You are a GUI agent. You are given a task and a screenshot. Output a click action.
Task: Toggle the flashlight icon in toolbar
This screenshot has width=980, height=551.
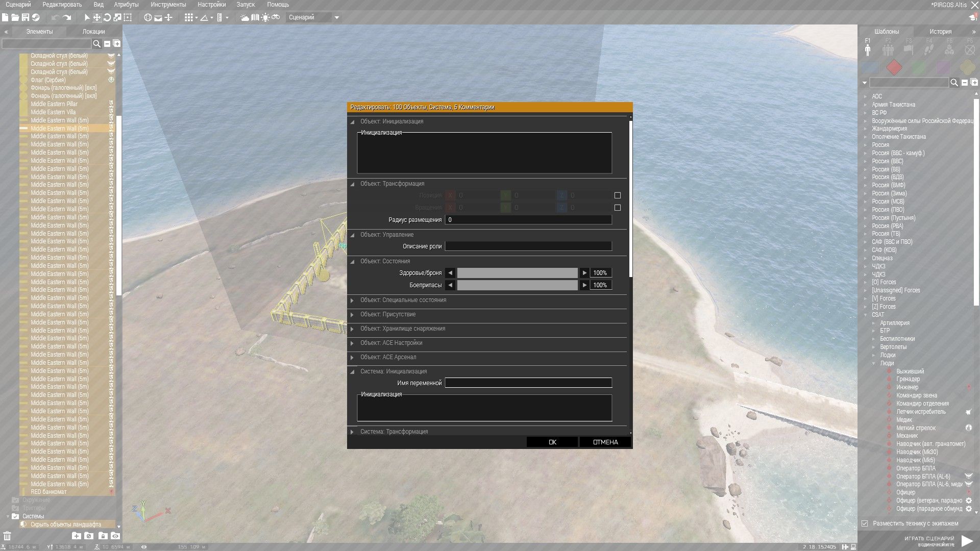265,17
